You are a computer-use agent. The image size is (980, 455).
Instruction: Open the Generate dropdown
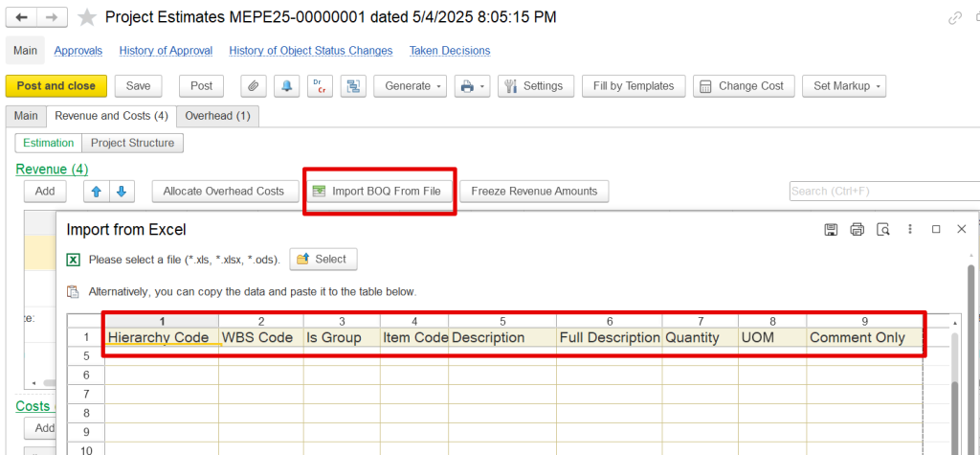click(410, 86)
